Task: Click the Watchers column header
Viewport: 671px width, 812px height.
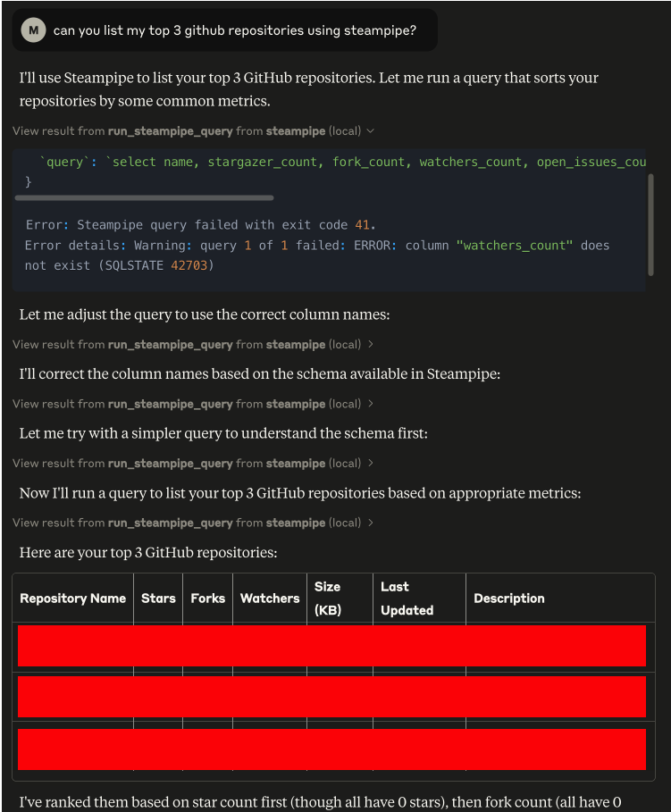Action: 269,599
